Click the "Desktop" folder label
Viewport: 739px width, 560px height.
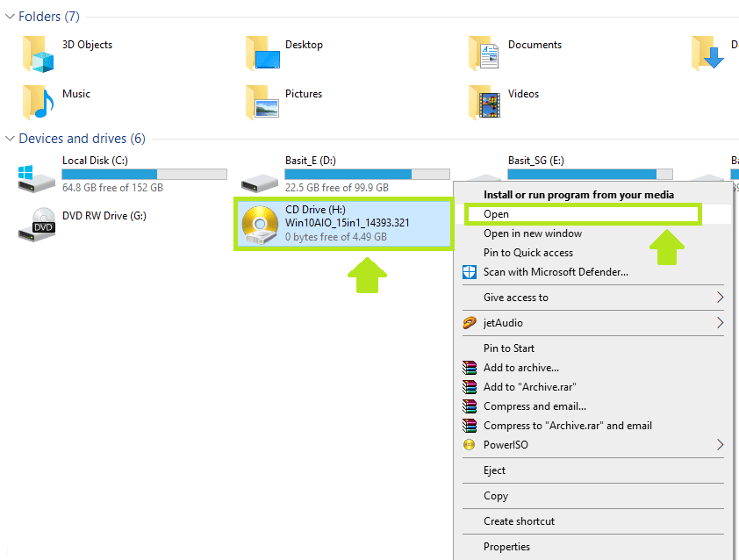304,45
